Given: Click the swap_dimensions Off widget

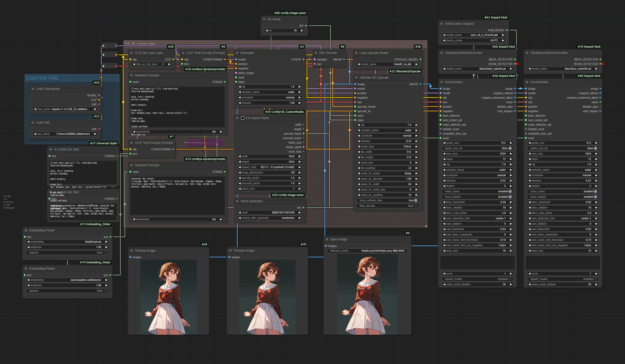Looking at the screenshot, I should (x=270, y=173).
